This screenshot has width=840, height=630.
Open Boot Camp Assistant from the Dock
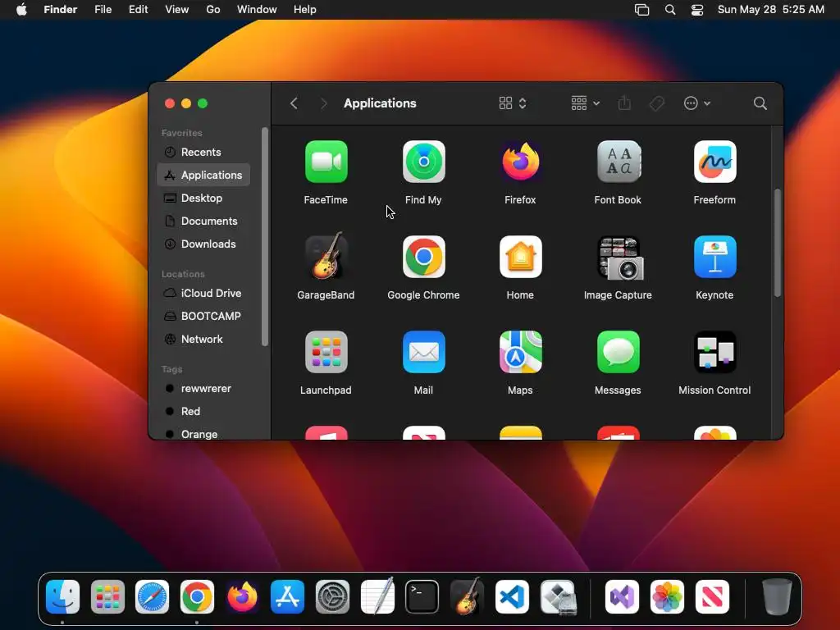click(x=558, y=597)
